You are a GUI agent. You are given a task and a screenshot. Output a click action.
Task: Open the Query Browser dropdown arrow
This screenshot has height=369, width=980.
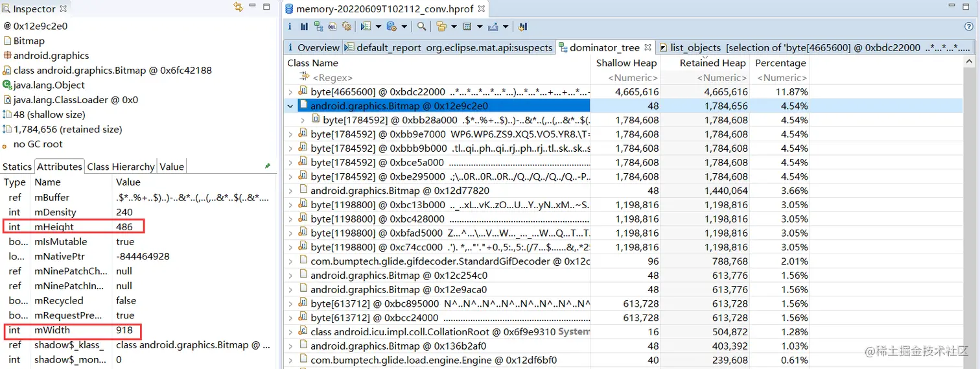coord(404,27)
